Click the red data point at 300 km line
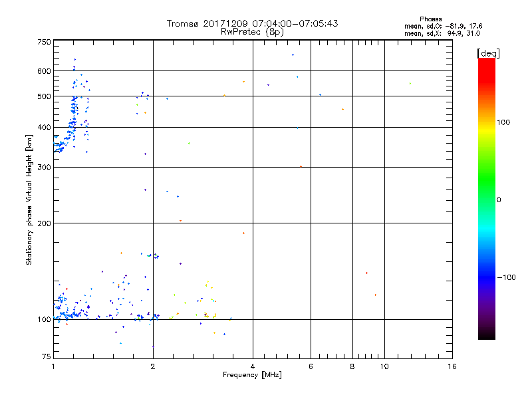Screen dimensions: 532x399 [301, 167]
